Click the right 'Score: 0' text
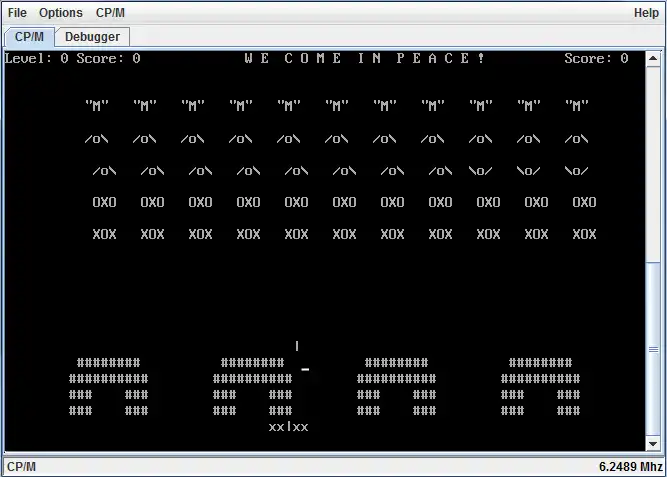The width and height of the screenshot is (667, 477). click(x=596, y=58)
